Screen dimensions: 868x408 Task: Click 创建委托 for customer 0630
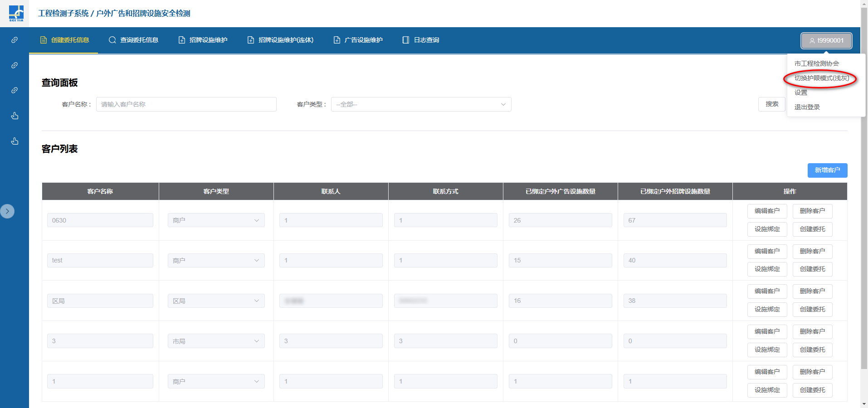click(x=812, y=229)
